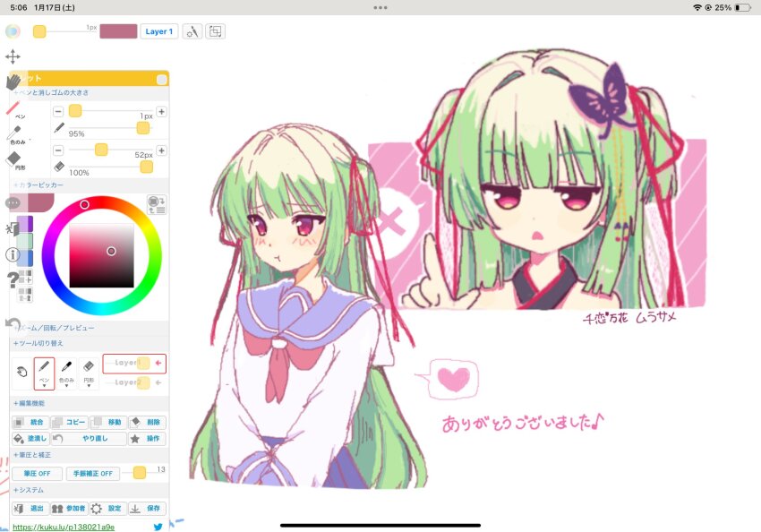Increase pen size with plus button
761x532 pixels.
coord(162,112)
